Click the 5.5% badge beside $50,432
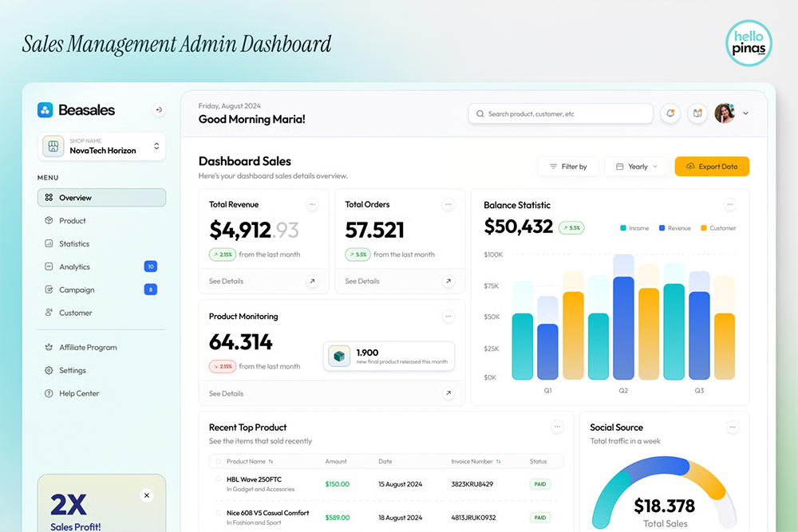Viewport: 798px width, 532px height. pos(571,228)
